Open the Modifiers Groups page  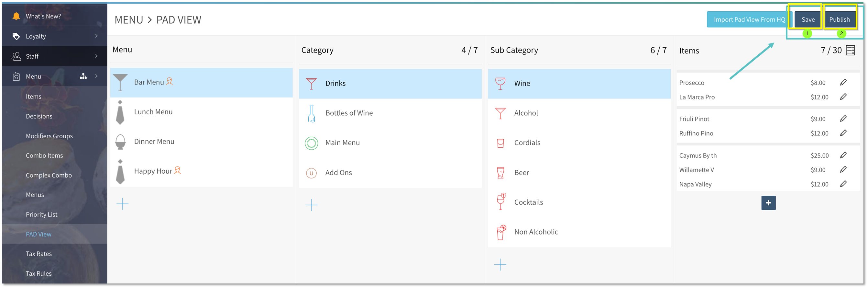(49, 136)
